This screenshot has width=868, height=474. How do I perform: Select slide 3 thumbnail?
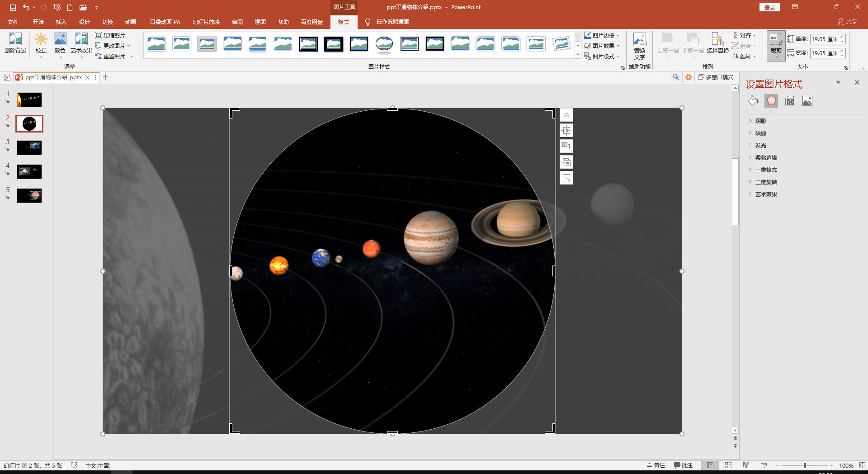click(29, 147)
